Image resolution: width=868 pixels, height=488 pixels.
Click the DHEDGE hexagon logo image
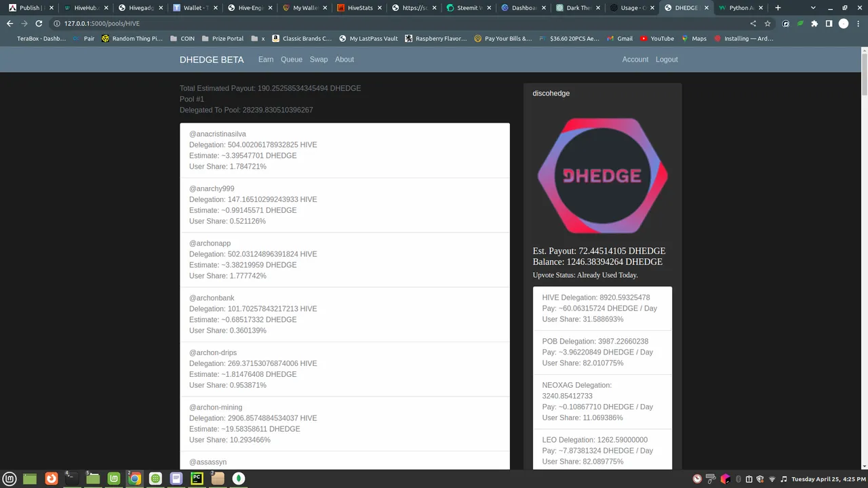[603, 176]
